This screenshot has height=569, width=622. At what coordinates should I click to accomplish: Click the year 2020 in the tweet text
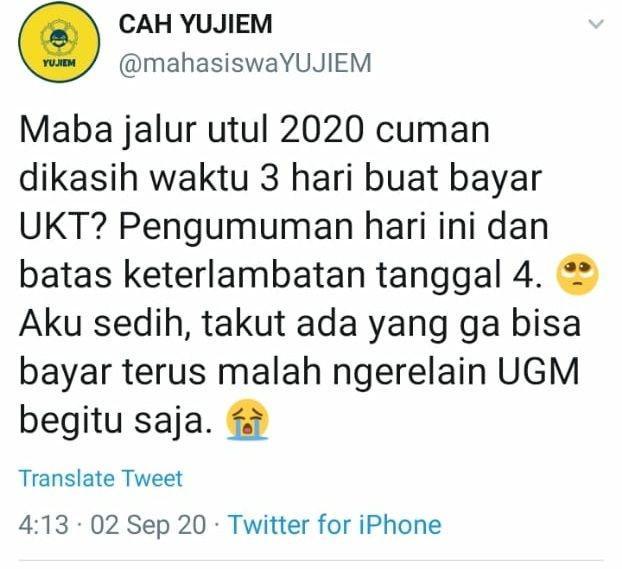pyautogui.click(x=321, y=130)
